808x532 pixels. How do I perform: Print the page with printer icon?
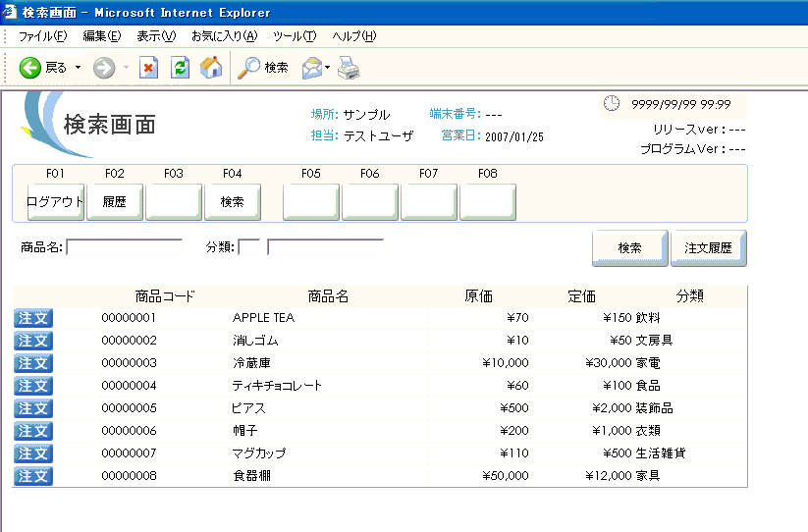tap(349, 68)
